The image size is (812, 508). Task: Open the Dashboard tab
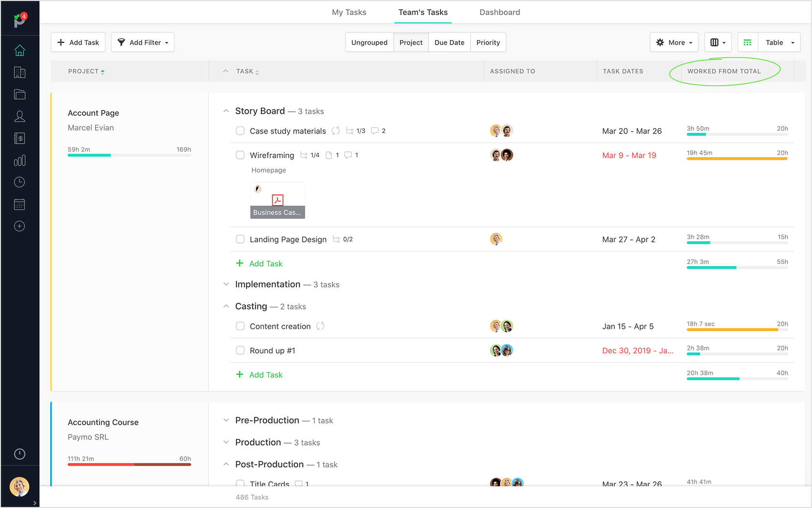pyautogui.click(x=499, y=12)
